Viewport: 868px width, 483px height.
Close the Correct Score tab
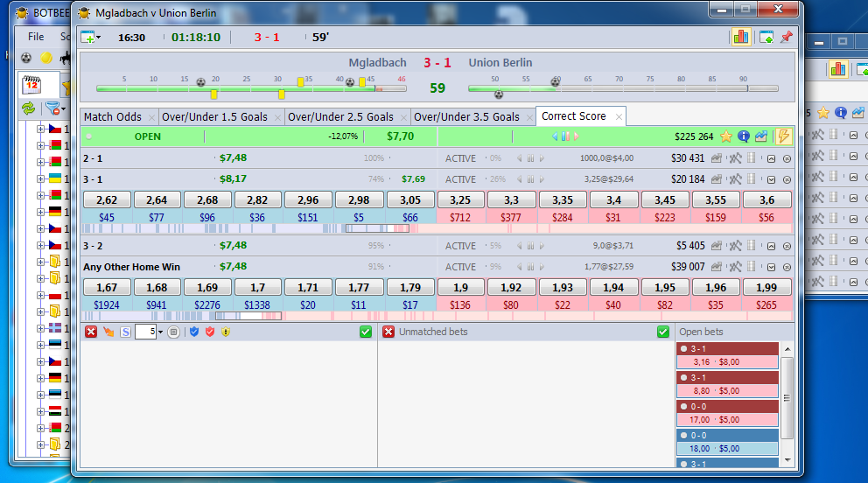619,116
